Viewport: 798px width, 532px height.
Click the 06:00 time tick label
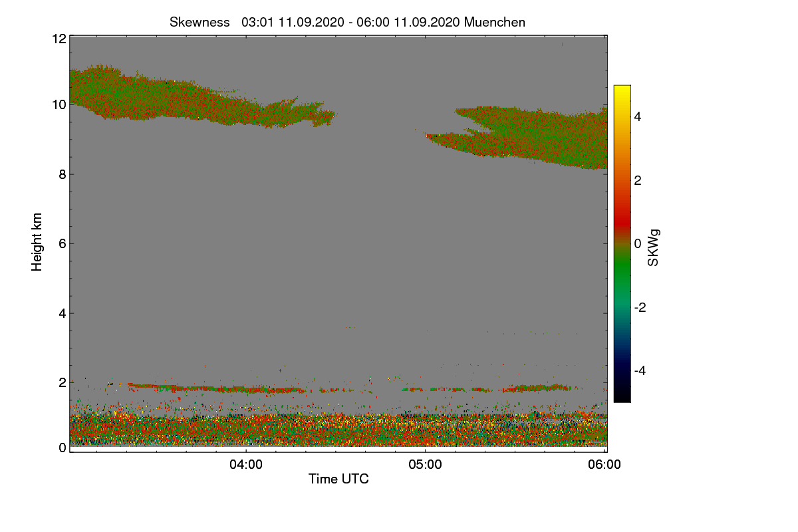pos(604,465)
